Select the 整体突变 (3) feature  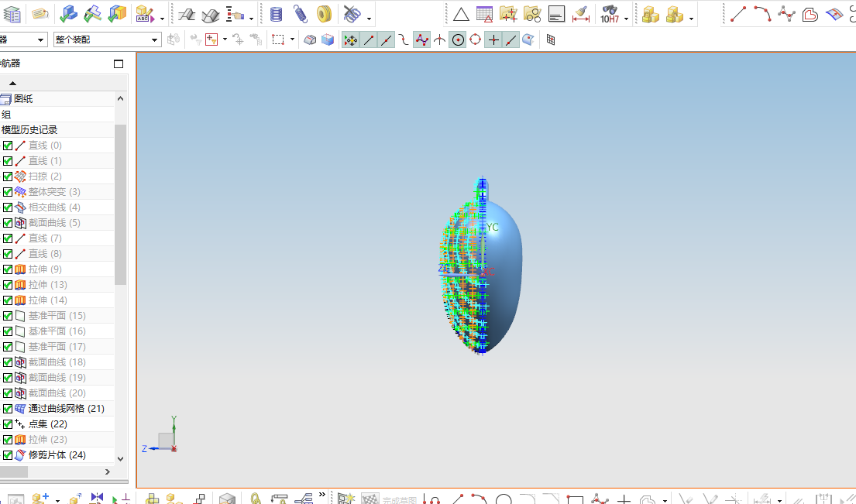(54, 192)
